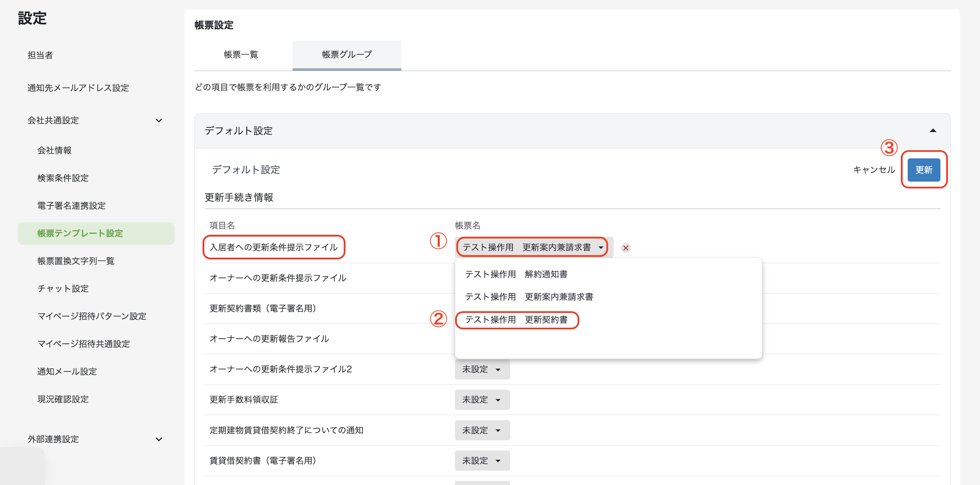The width and height of the screenshot is (980, 485).
Task: Go to 検索条件設定 page
Action: click(63, 178)
